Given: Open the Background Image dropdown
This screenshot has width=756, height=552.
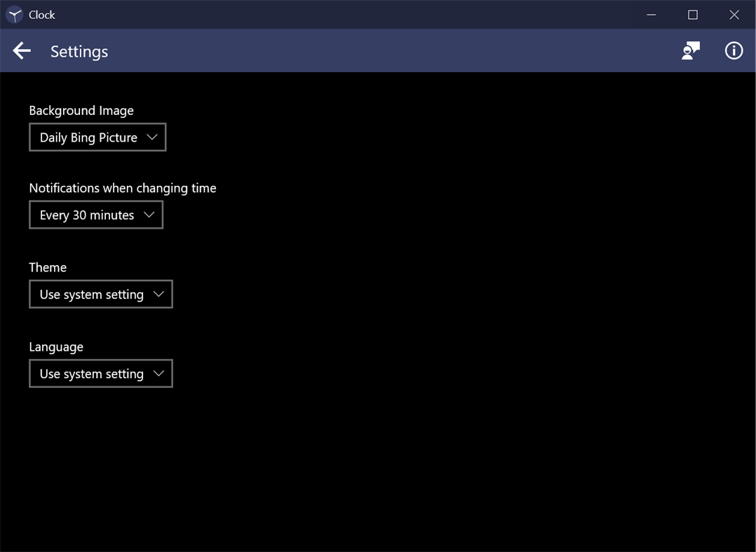Looking at the screenshot, I should (97, 137).
